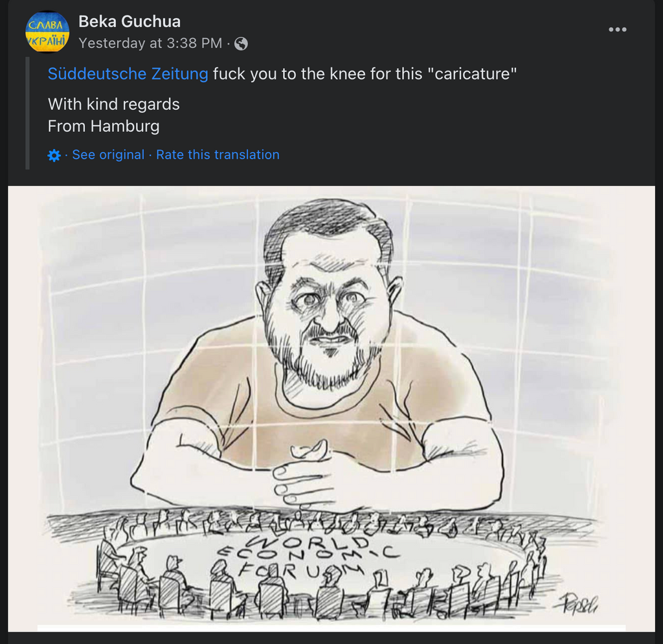Image resolution: width=663 pixels, height=644 pixels.
Task: Select the Süddeutsche Zeitung tagged page
Action: 127,73
